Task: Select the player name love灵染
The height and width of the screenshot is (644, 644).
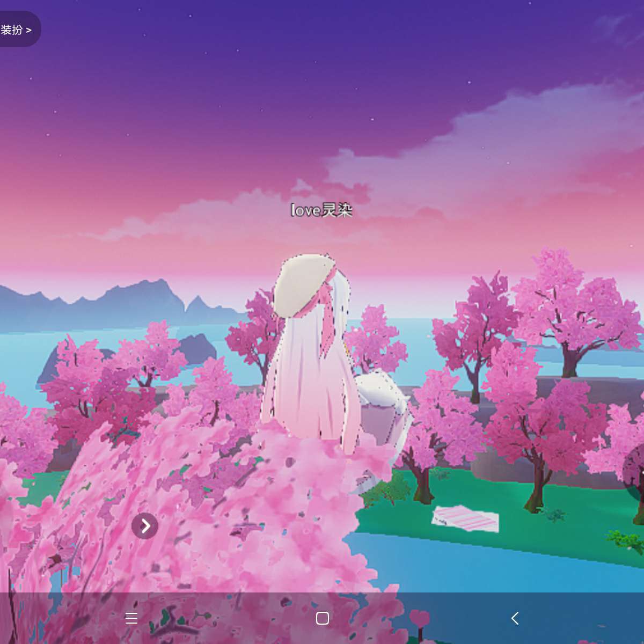Action: (321, 210)
